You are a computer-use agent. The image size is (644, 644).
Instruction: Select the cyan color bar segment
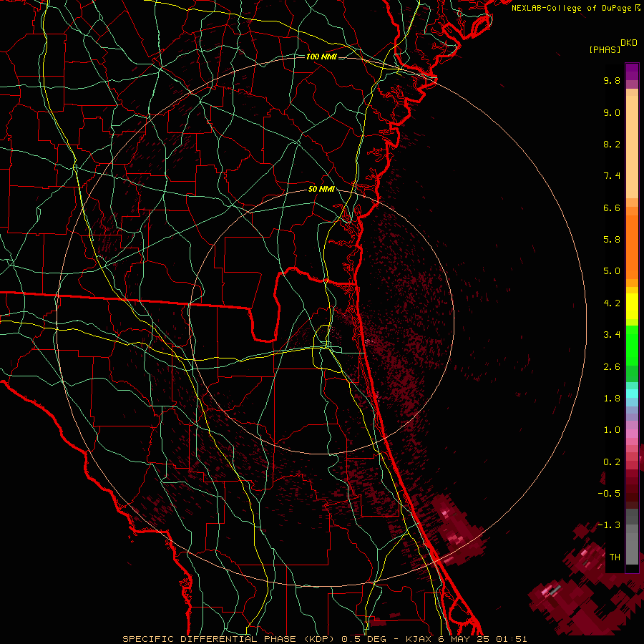point(632,394)
